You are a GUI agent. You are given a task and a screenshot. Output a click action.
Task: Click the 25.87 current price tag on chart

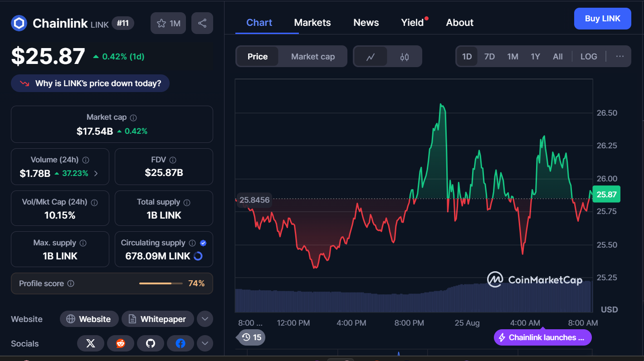(x=606, y=195)
